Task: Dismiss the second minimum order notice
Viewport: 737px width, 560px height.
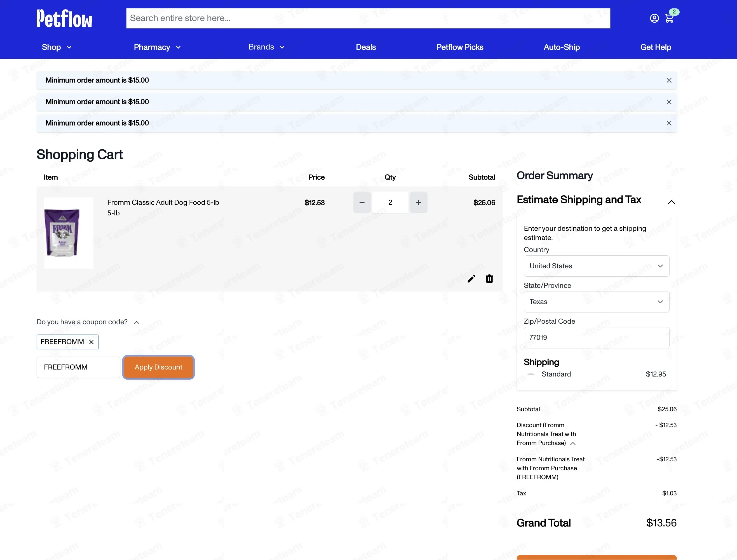Action: 669,102
